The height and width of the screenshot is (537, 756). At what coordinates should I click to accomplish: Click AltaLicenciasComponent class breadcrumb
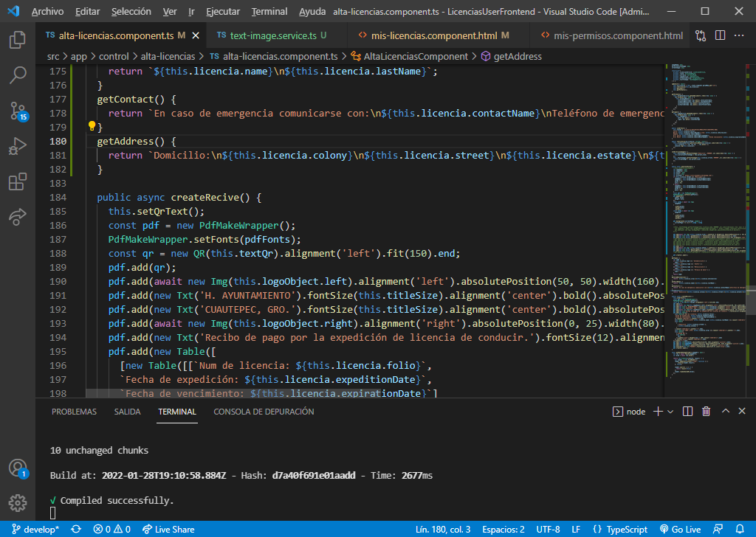click(x=409, y=56)
